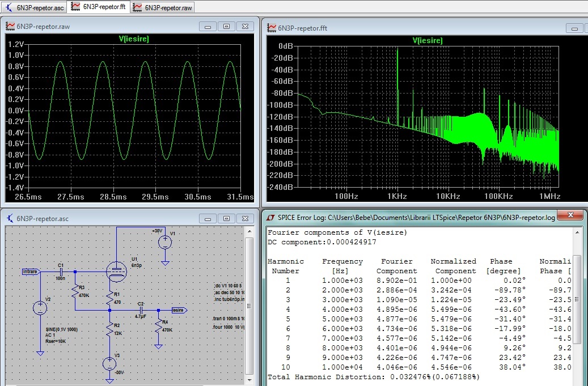Click 27.5ms time axis label in waveform

point(71,197)
